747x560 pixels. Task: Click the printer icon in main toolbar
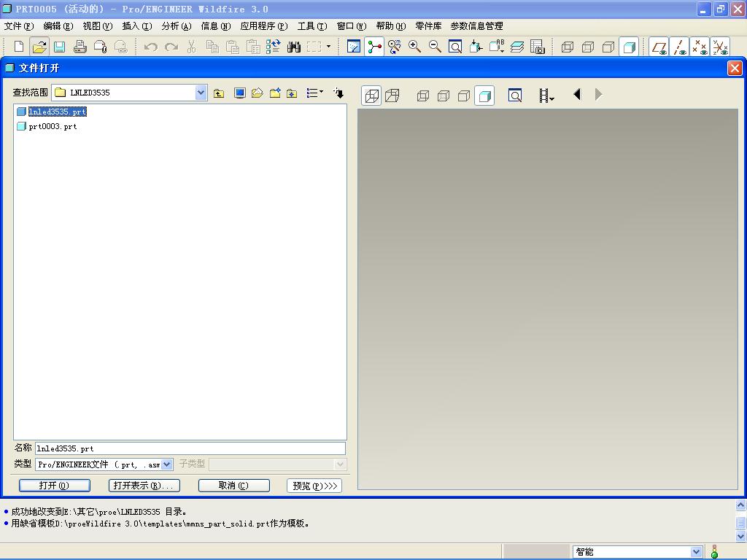80,47
